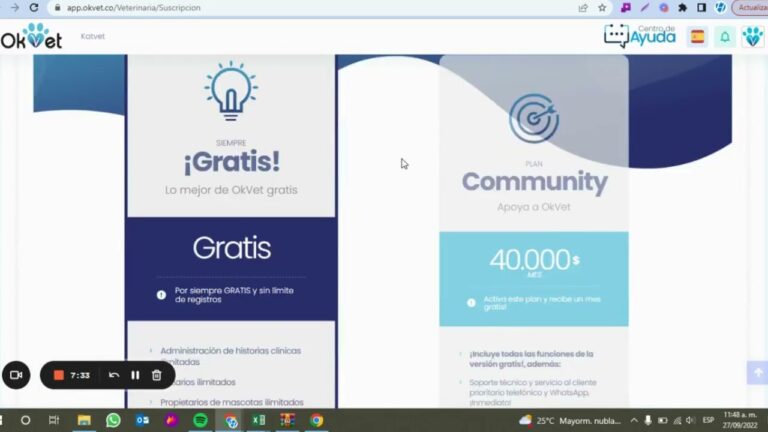Screen dimensions: 768x432
Task: Open the weather widget showing 25°C
Action: pyautogui.click(x=570, y=420)
